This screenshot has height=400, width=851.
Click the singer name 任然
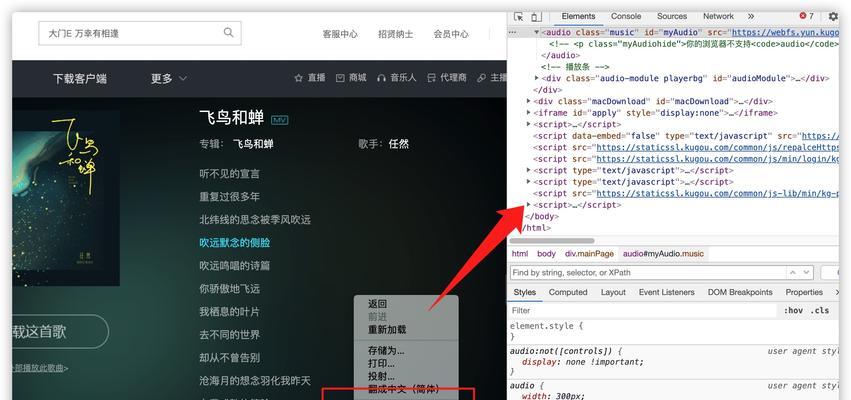click(399, 144)
